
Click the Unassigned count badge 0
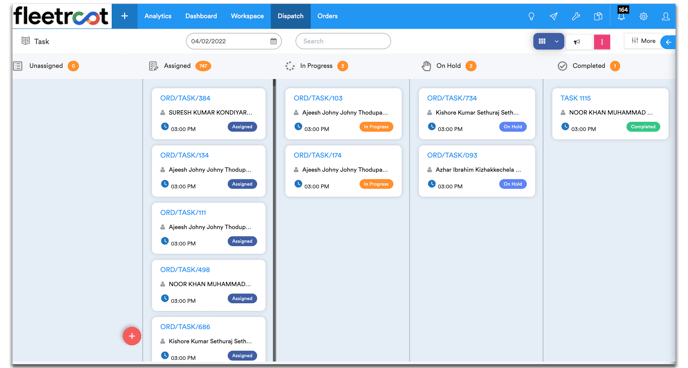pyautogui.click(x=73, y=66)
